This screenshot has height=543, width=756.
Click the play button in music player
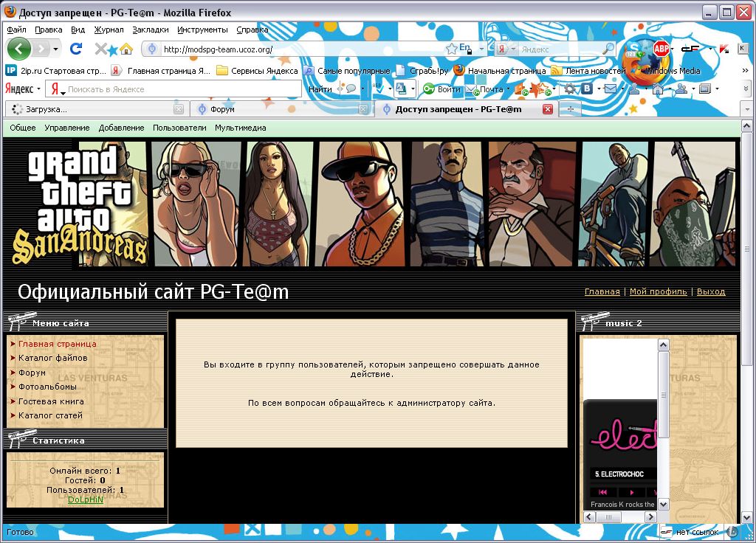(x=632, y=492)
